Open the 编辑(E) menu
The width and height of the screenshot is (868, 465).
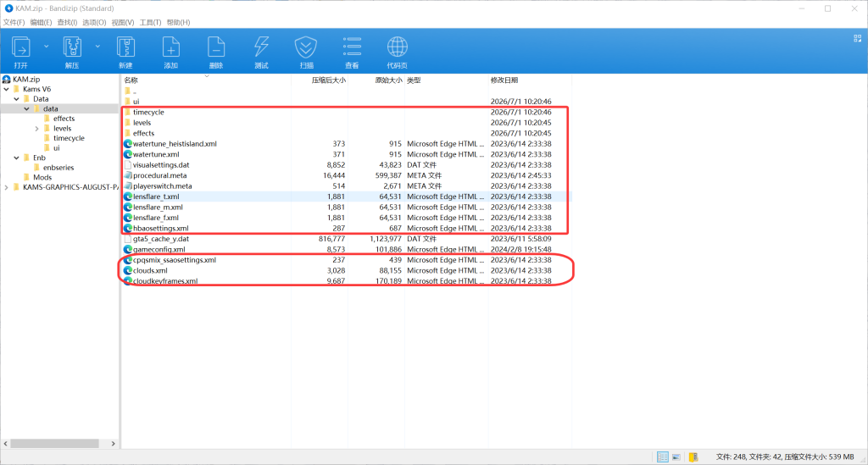[x=41, y=22]
